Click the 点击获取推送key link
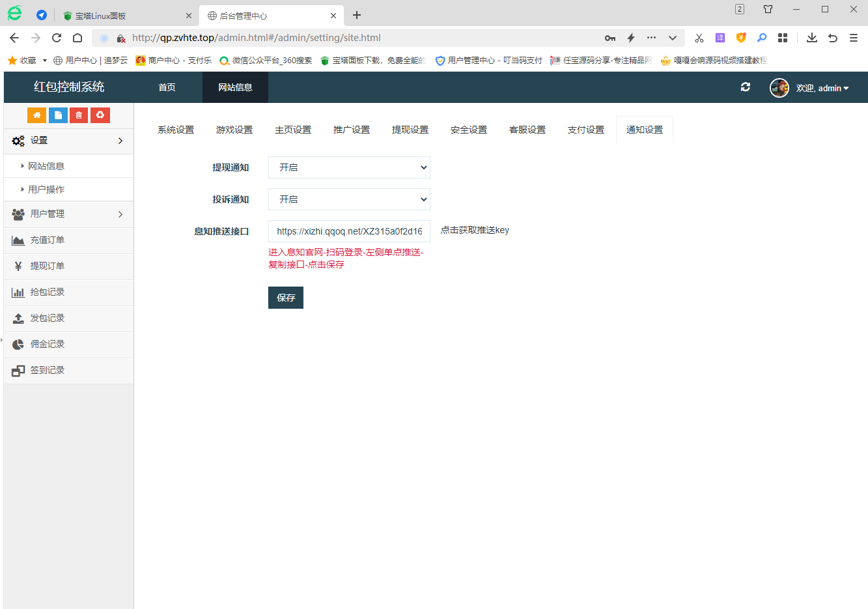The height and width of the screenshot is (609, 868). (x=475, y=231)
